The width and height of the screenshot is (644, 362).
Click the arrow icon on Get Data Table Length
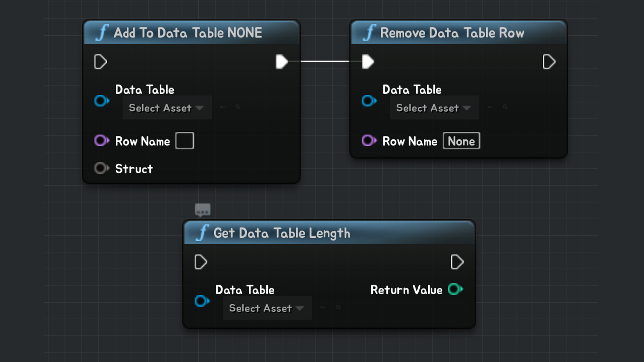click(x=322, y=307)
